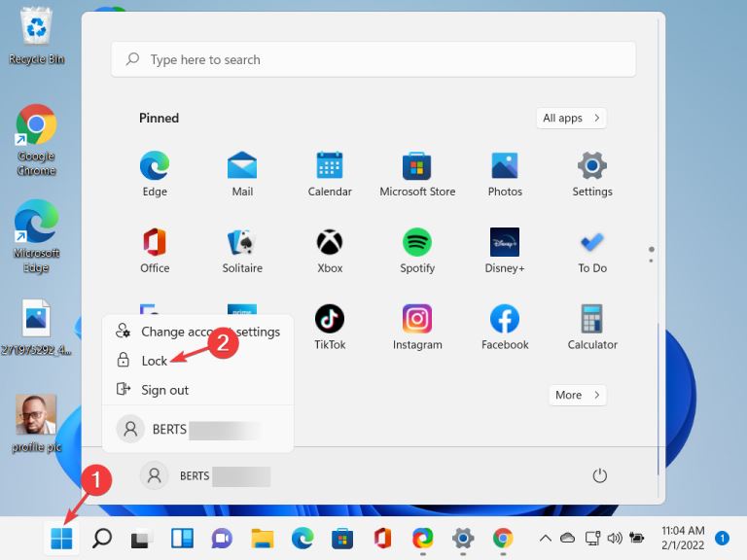Open Edge from pinned apps
The width and height of the screenshot is (747, 560).
point(155,173)
